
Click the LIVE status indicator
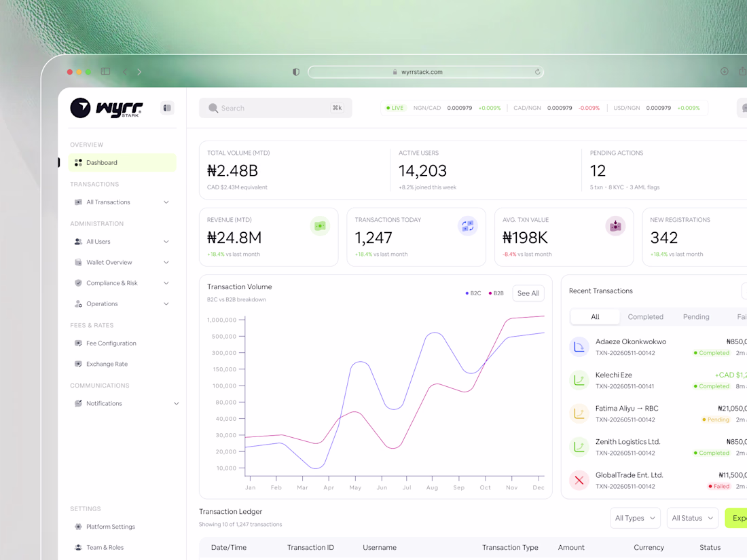click(x=395, y=108)
